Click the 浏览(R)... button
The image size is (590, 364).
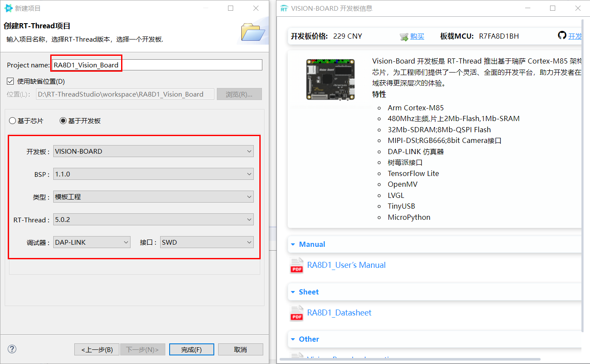[239, 94]
